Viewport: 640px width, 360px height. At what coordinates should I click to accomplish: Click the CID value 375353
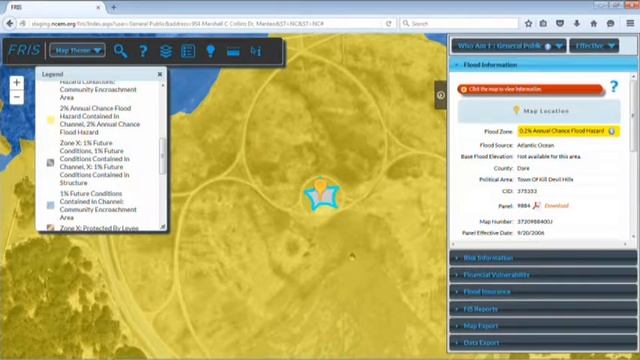527,191
